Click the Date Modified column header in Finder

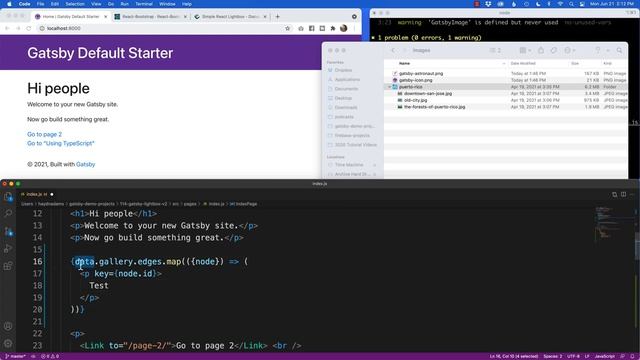tap(523, 64)
